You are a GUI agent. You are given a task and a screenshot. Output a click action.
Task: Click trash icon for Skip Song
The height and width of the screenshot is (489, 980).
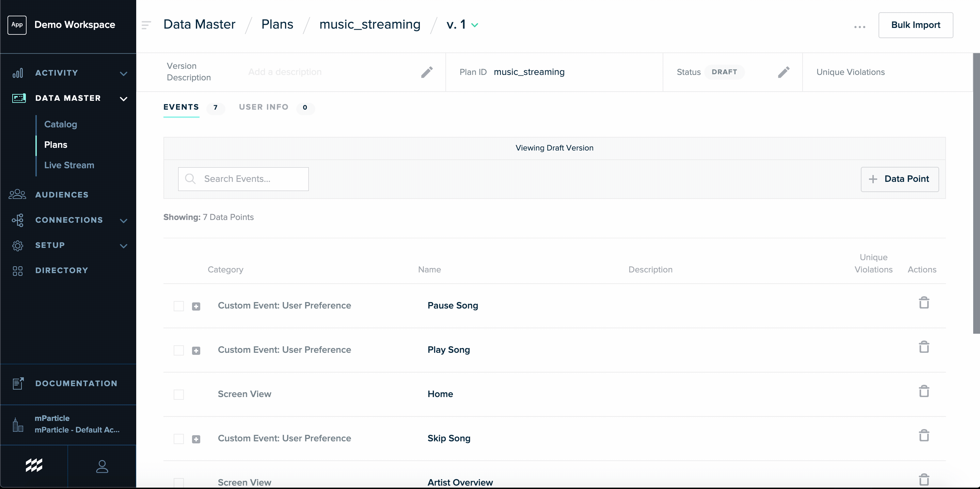924,435
